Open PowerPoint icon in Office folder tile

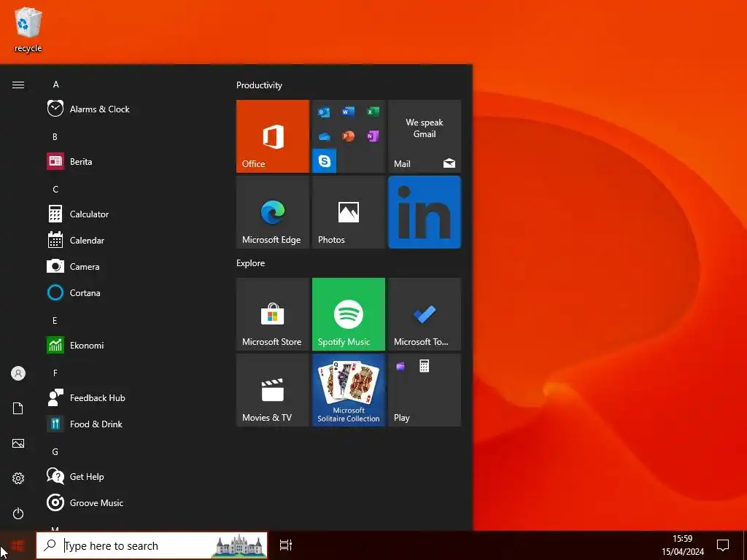pyautogui.click(x=348, y=136)
